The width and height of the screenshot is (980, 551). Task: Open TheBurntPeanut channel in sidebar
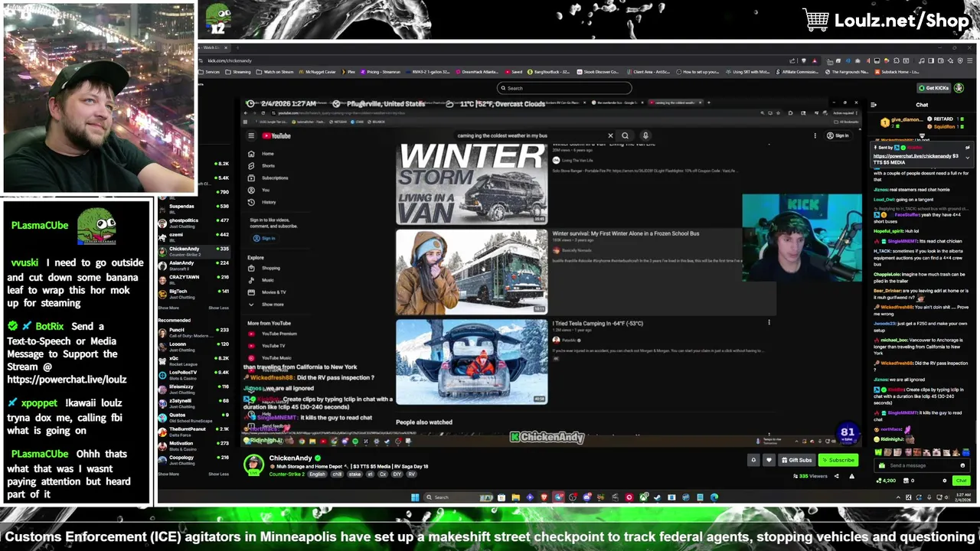pos(193,430)
